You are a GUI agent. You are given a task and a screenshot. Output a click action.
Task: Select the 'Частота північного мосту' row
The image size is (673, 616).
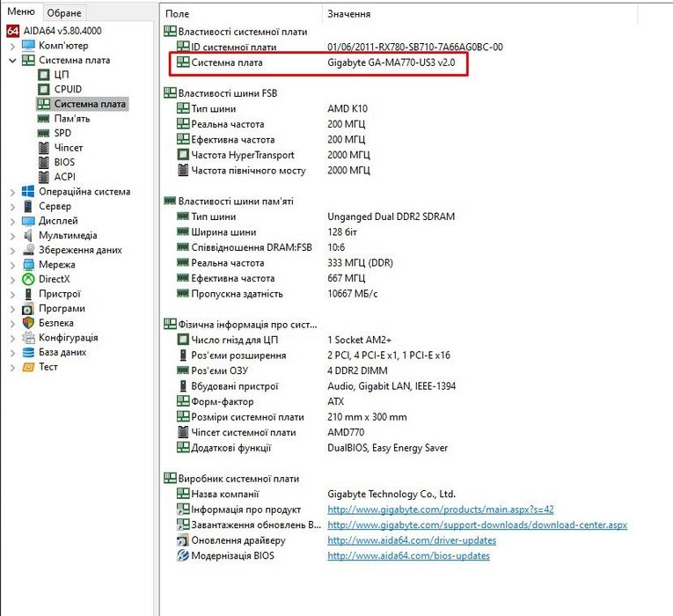click(x=274, y=171)
